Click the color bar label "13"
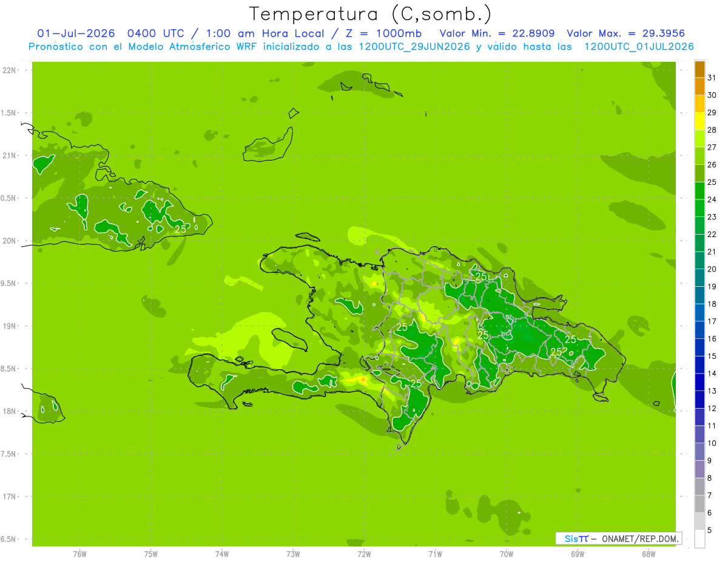This screenshot has width=728, height=562. 712,391
